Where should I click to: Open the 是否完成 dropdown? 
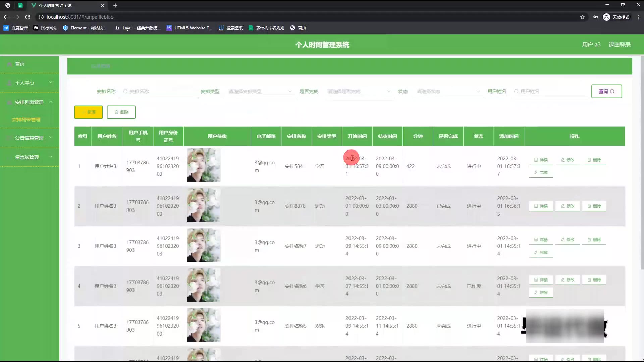[x=358, y=91]
